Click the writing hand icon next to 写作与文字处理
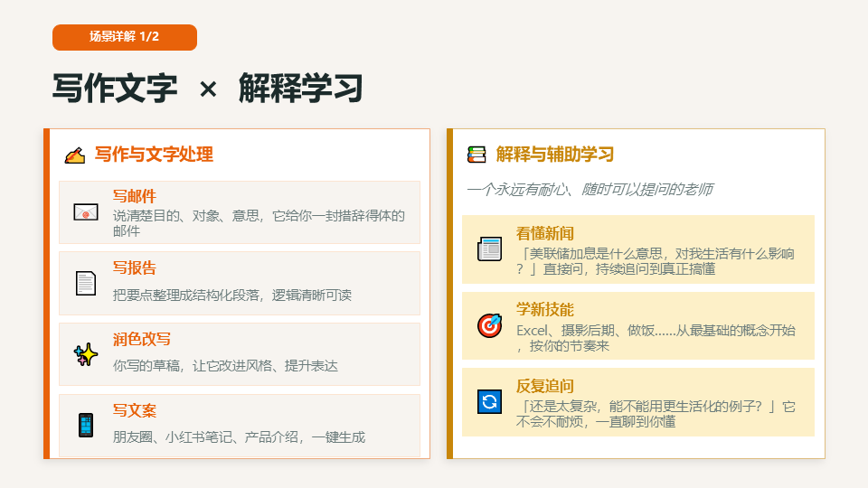The image size is (868, 488). [75, 155]
